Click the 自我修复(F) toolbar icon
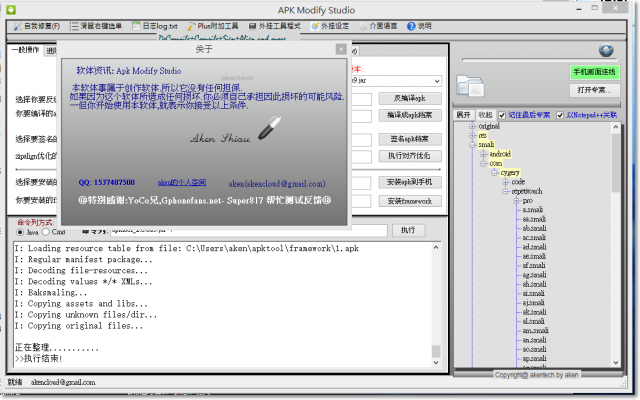 pyautogui.click(x=18, y=26)
